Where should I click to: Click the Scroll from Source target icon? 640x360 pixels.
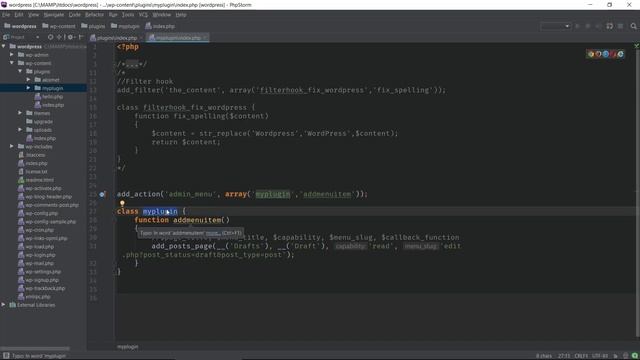click(x=51, y=37)
